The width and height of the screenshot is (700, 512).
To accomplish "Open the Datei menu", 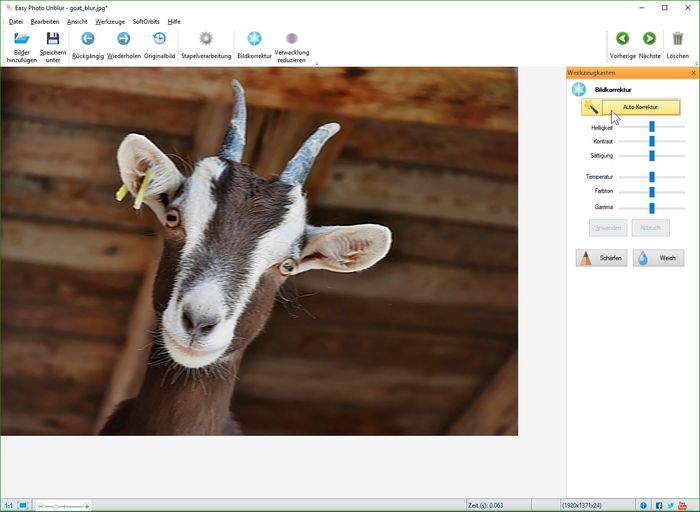I will [16, 21].
